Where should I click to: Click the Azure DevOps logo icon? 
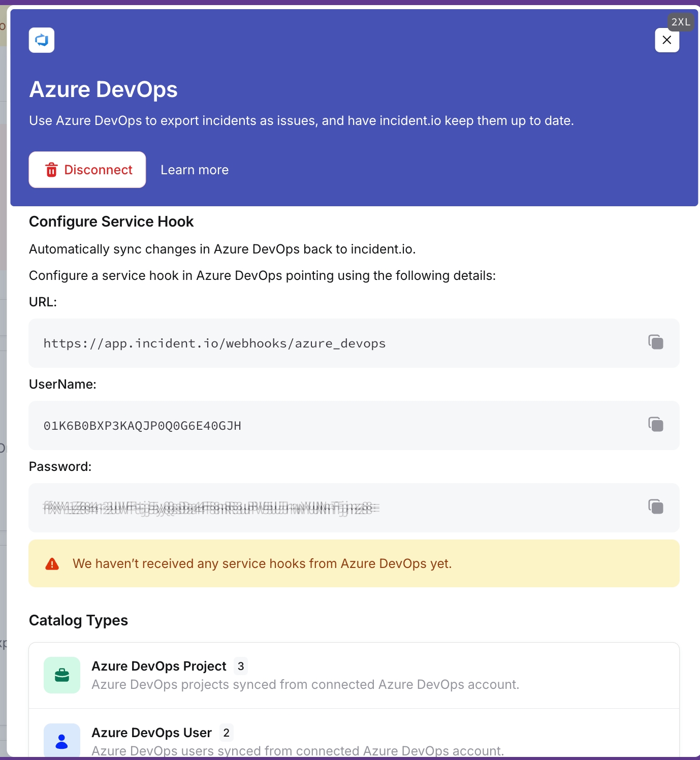[x=42, y=40]
